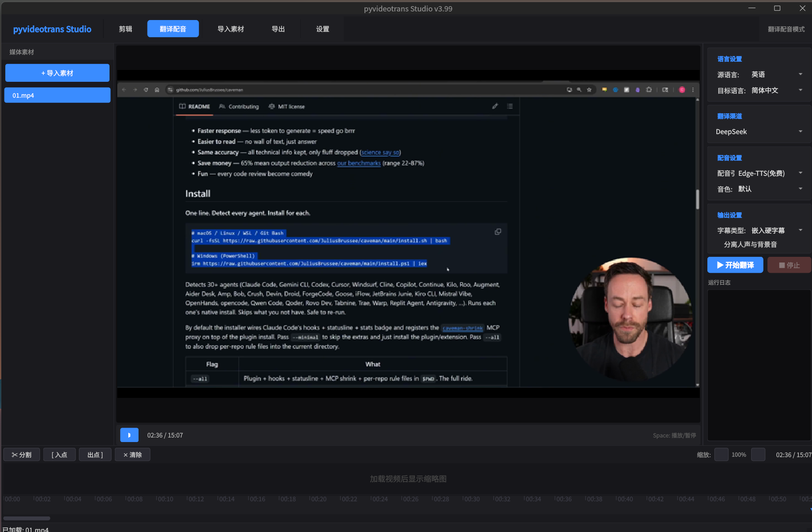Jump to 00:20 on the timeline ruler
Image resolution: width=812 pixels, height=532 pixels.
318,499
